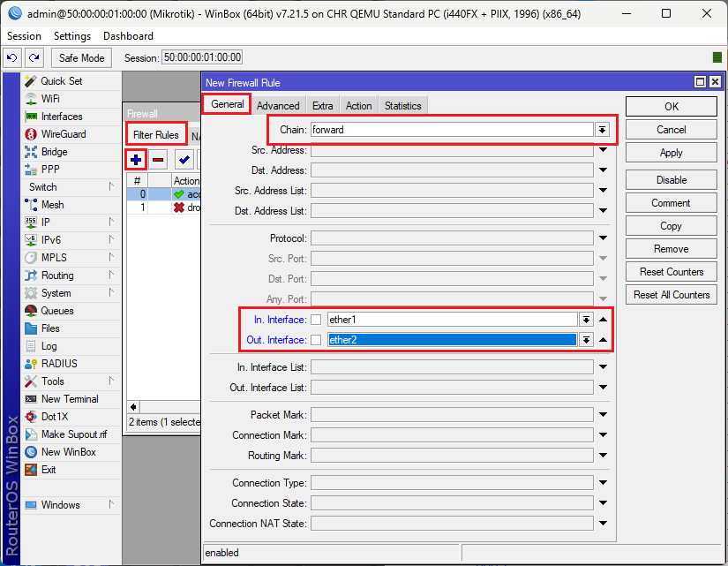This screenshot has height=566, width=728.
Task: Expand the Dst. Address field
Action: click(603, 170)
